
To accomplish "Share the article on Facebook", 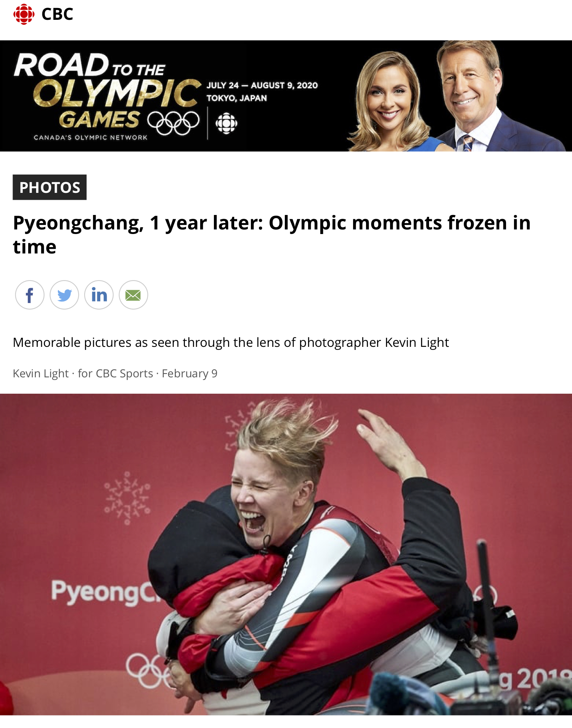I will coord(30,295).
